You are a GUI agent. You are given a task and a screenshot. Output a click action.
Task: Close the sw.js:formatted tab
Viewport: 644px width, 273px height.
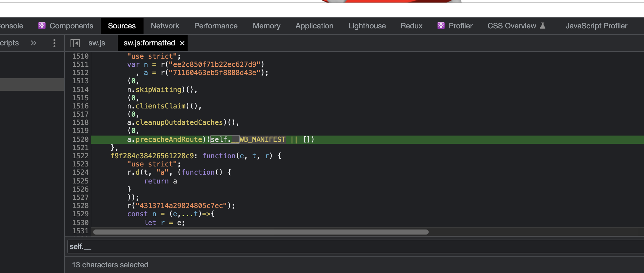(182, 43)
